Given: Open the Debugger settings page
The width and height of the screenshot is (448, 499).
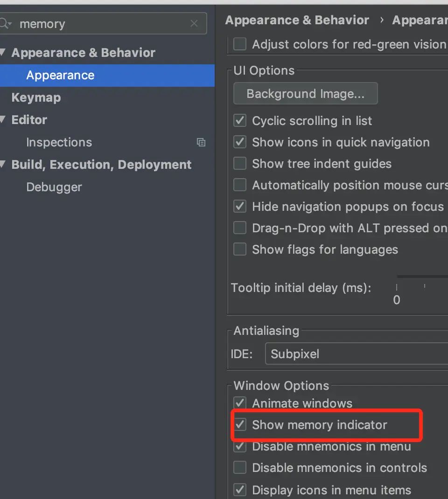Looking at the screenshot, I should pos(54,187).
